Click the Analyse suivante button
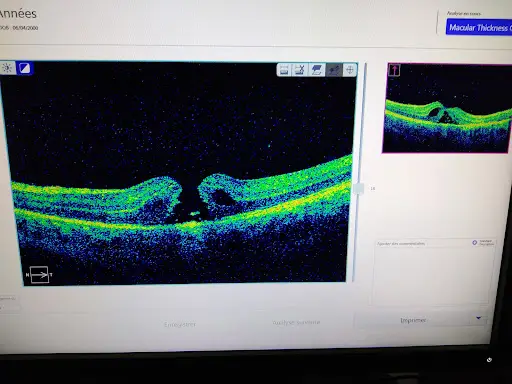512x384 pixels. coord(296,322)
